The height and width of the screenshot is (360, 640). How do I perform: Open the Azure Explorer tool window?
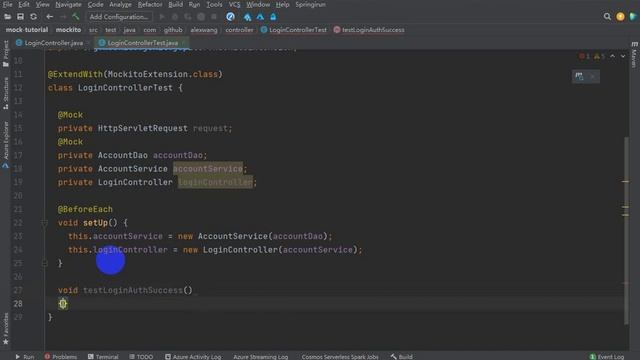6,145
